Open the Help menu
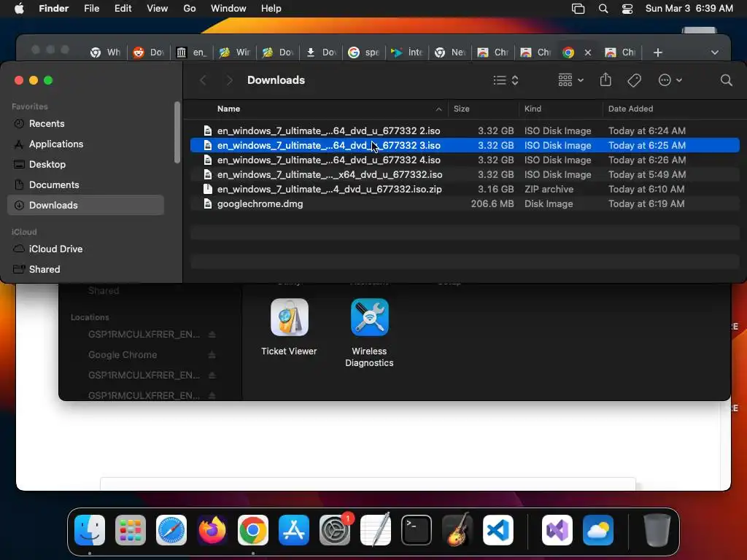 271,9
